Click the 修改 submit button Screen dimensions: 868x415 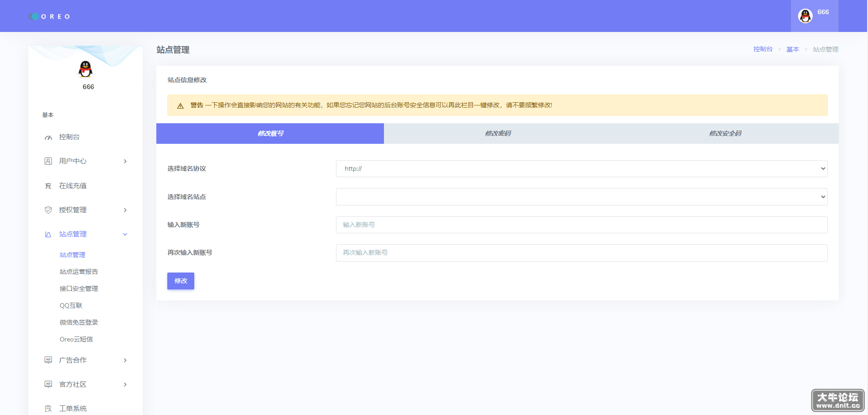click(181, 281)
